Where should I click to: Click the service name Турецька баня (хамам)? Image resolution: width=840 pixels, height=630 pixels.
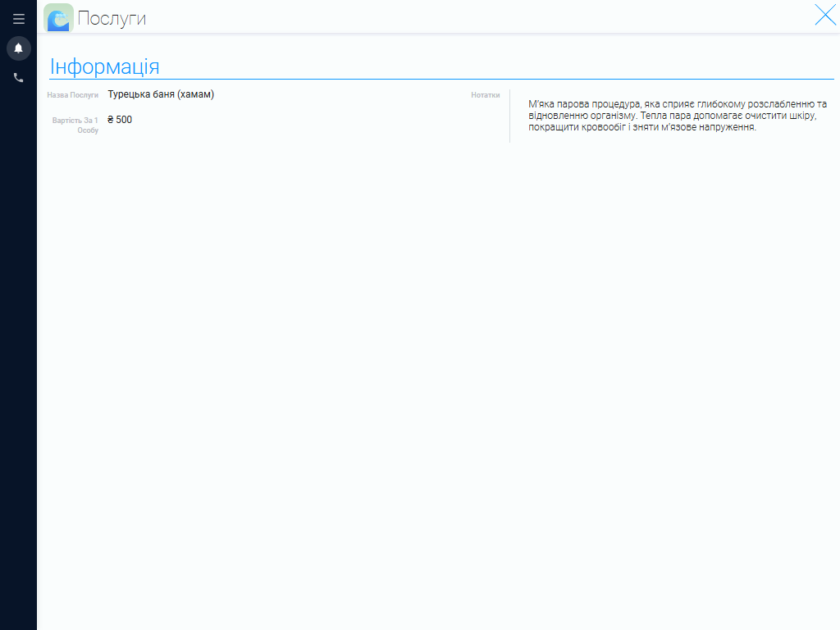click(161, 94)
